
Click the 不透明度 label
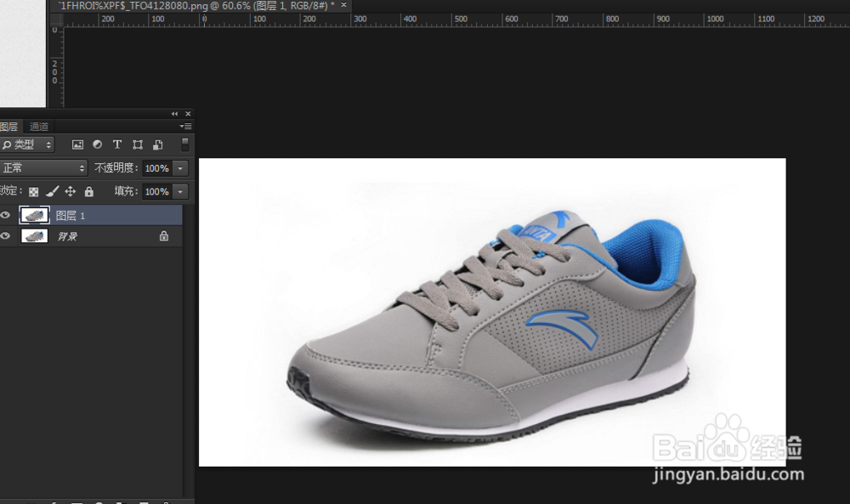click(x=116, y=168)
